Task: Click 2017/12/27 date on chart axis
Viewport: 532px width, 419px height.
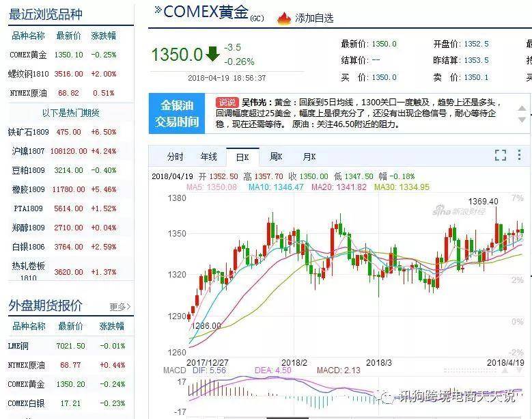Action: click(x=208, y=363)
